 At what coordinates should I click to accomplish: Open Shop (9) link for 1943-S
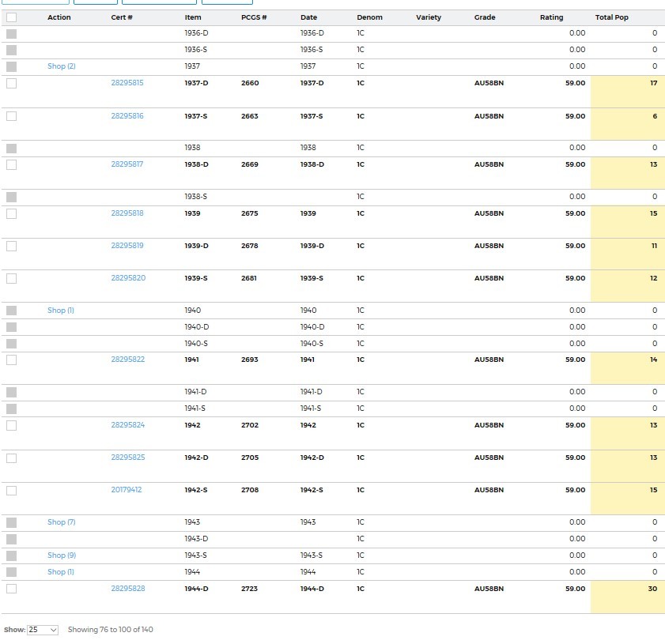[x=62, y=555]
